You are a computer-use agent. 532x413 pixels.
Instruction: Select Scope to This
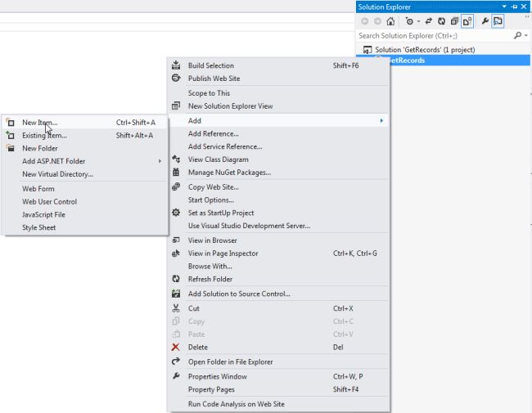pyautogui.click(x=278, y=93)
